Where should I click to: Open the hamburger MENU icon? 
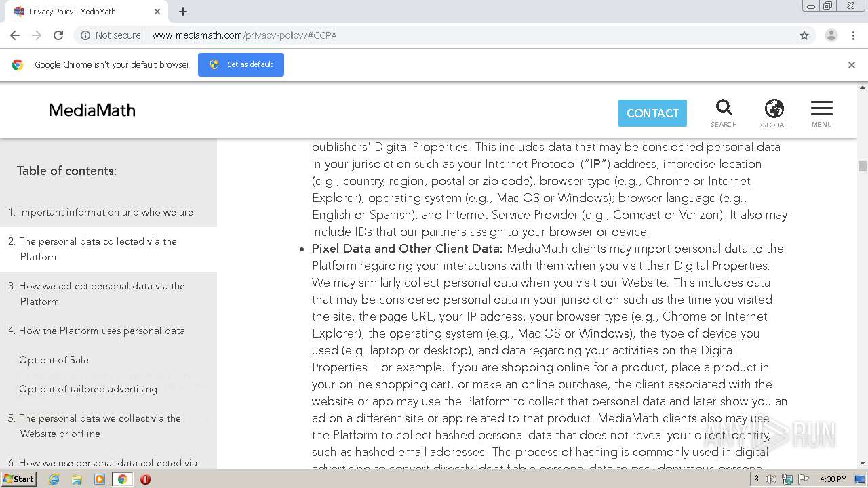pos(822,113)
